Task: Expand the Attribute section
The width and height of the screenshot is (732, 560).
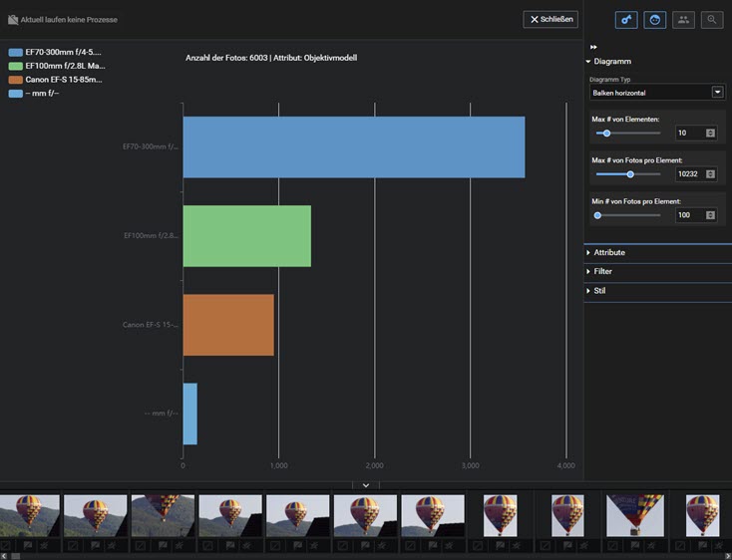Action: 605,253
